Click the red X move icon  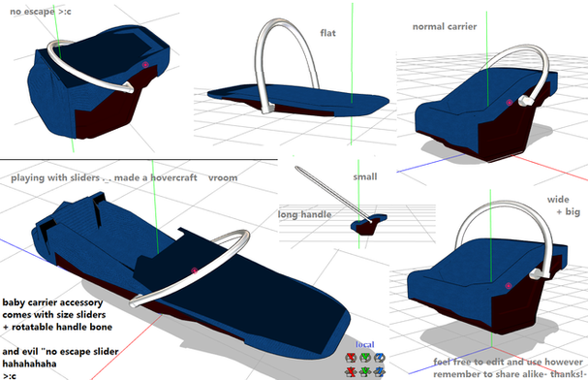(x=351, y=371)
